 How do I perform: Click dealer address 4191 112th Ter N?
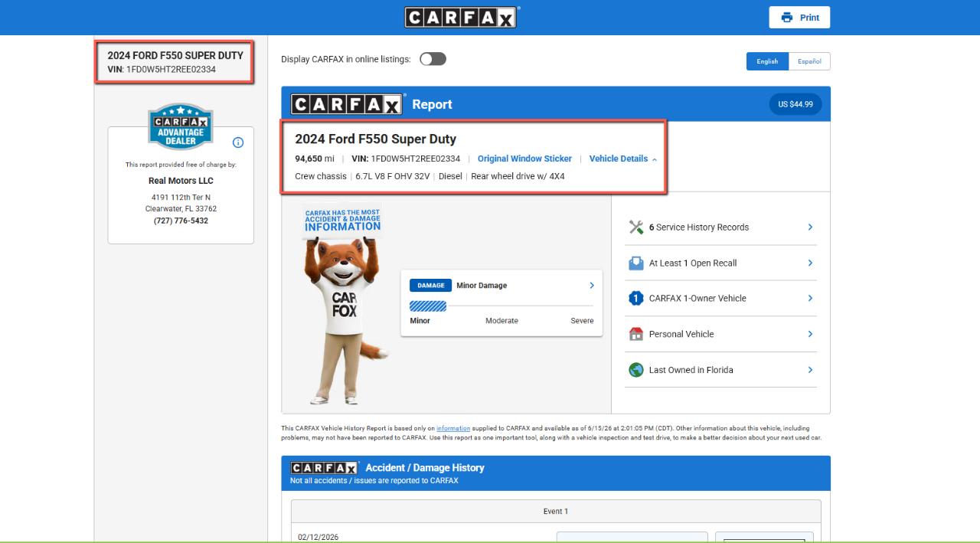pyautogui.click(x=181, y=198)
